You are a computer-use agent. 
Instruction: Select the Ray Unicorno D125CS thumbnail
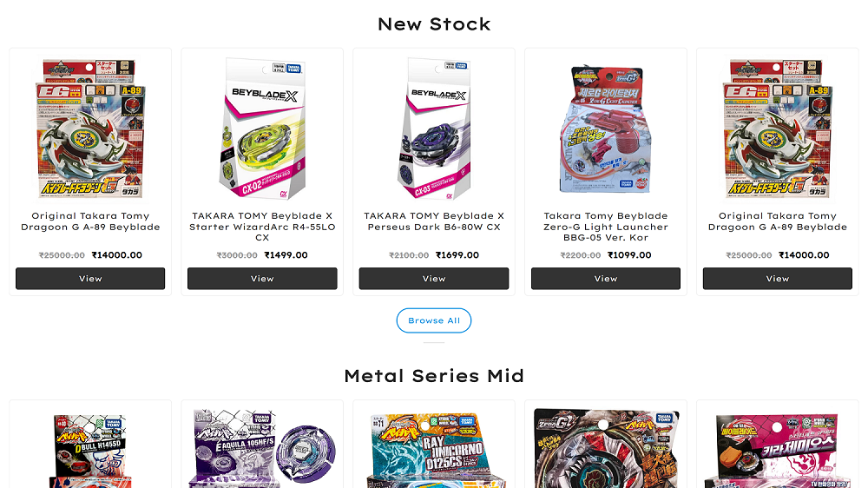[x=434, y=450]
